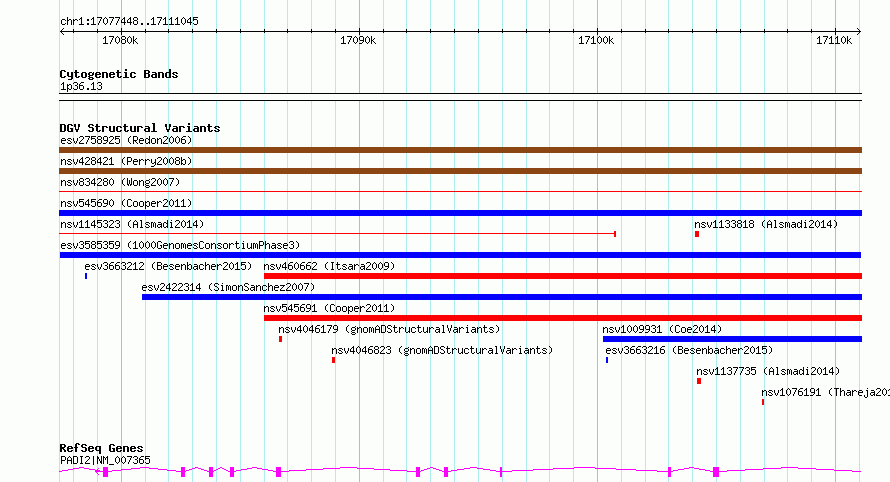This screenshot has width=890, height=482.
Task: Select the nsv460662 (Itsara2009) red bar
Action: pyautogui.click(x=562, y=276)
